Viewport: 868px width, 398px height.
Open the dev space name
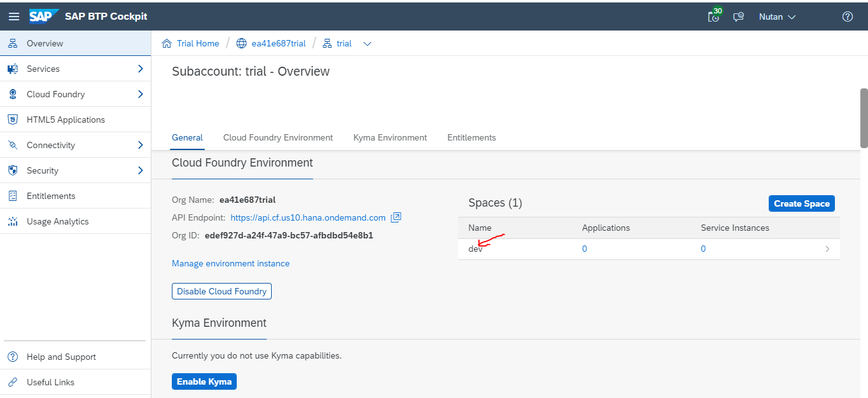point(475,249)
